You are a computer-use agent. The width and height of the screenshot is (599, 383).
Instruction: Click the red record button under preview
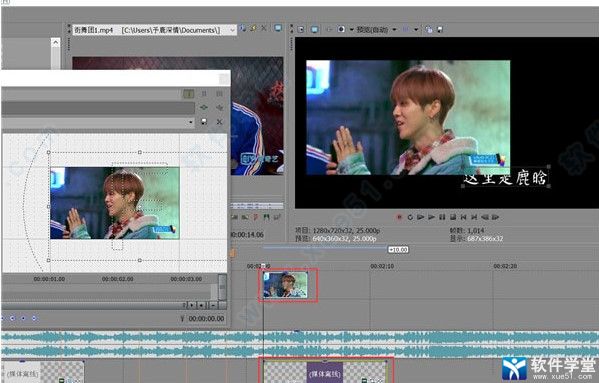click(x=399, y=217)
